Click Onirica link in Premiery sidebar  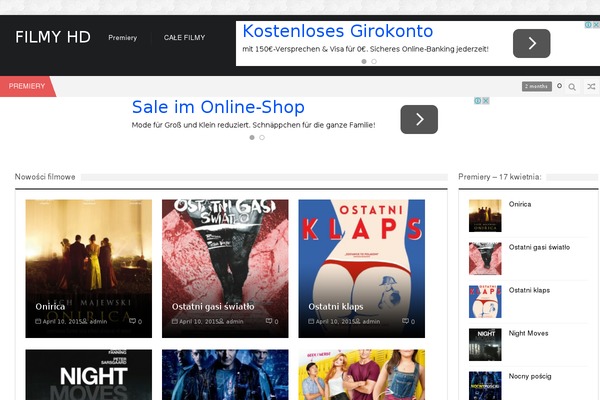tap(520, 204)
